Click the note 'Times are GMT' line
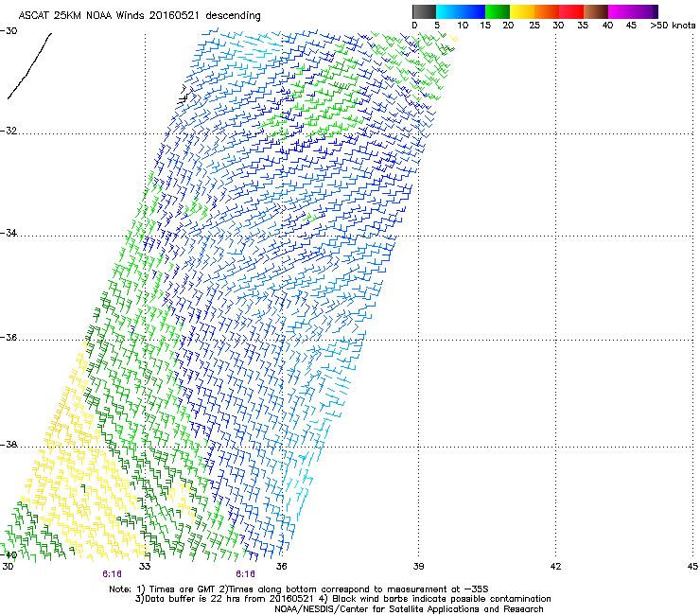Viewport: 700px width, 615px height. point(299,589)
